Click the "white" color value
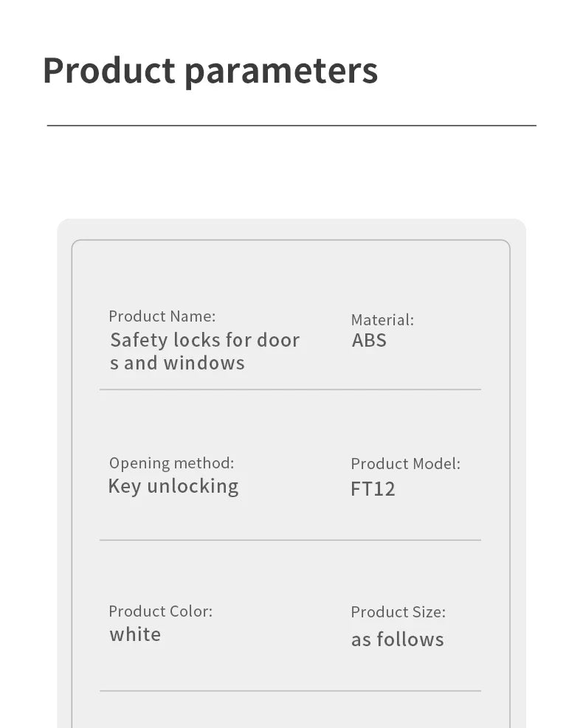 tap(135, 635)
